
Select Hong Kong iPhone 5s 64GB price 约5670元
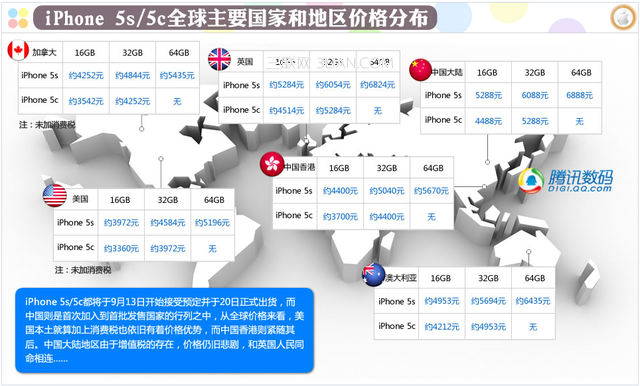click(431, 191)
